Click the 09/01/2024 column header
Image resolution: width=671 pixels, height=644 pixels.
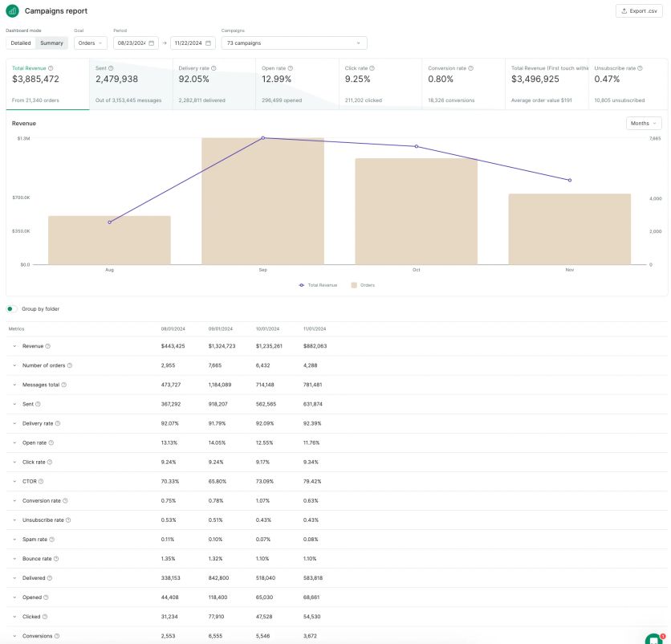point(221,329)
